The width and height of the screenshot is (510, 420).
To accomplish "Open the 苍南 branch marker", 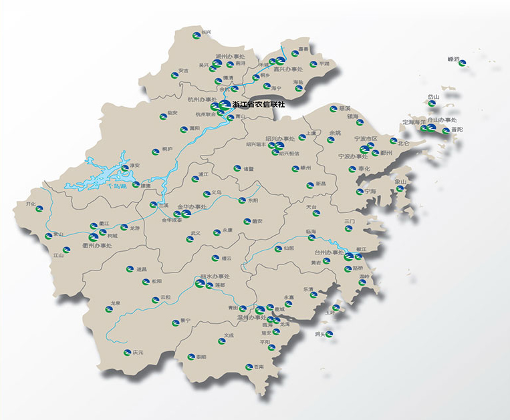I will (249, 367).
